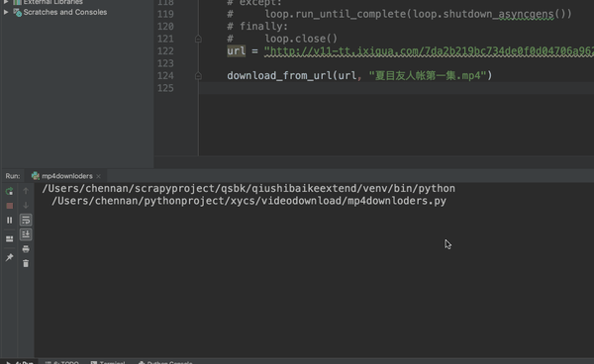This screenshot has width=594, height=364.
Task: Close the mp4downloders run tab
Action: pyautogui.click(x=98, y=176)
